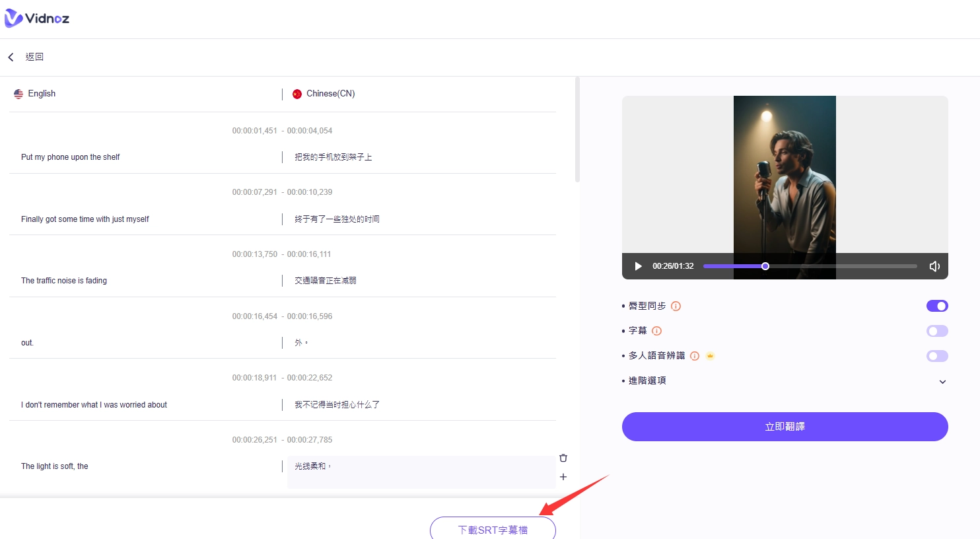The height and width of the screenshot is (539, 980).
Task: Click info icon next to 字幕
Action: [656, 331]
